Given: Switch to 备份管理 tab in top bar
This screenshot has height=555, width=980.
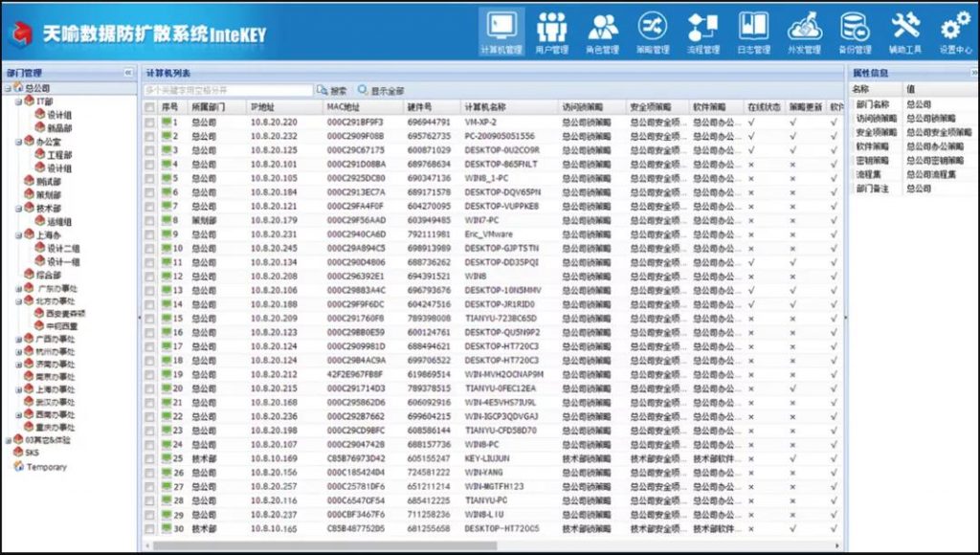Looking at the screenshot, I should click(x=855, y=32).
